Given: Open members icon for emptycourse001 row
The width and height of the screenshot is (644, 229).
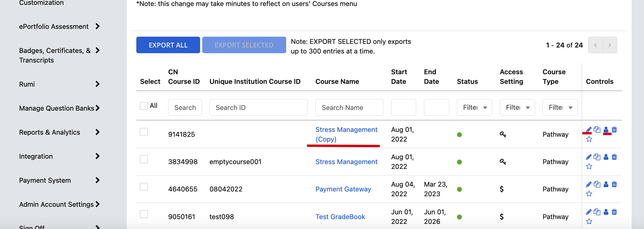Looking at the screenshot, I should pyautogui.click(x=606, y=157).
